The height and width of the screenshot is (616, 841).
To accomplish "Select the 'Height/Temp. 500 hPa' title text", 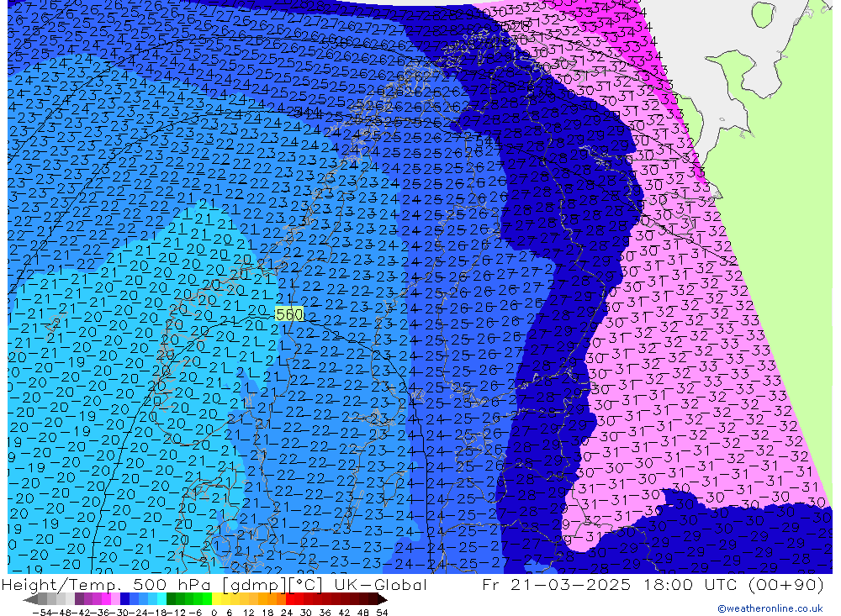I will pos(104,584).
